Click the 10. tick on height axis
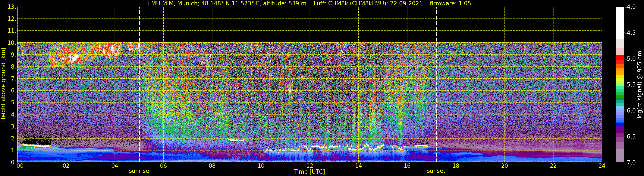 [x=12, y=43]
